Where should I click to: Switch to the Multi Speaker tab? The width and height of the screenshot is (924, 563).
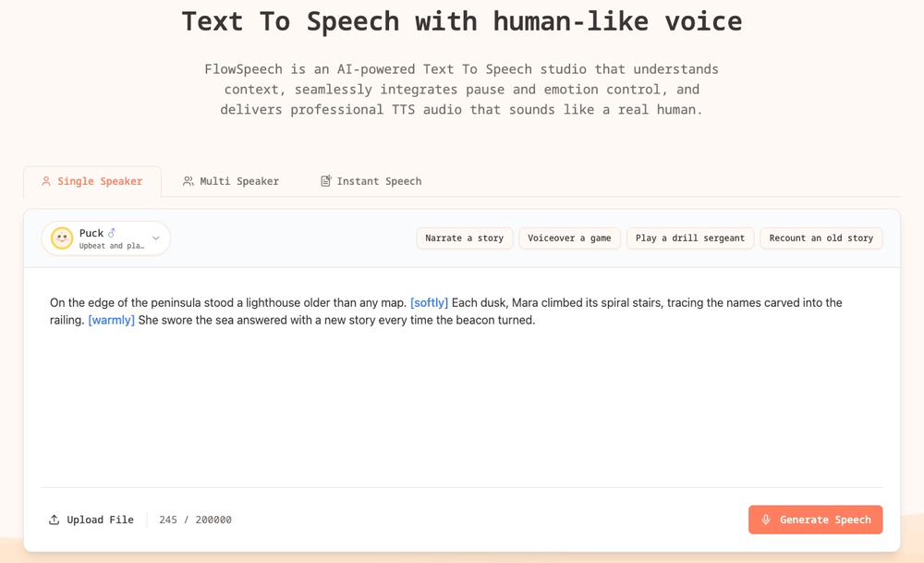[x=231, y=181]
